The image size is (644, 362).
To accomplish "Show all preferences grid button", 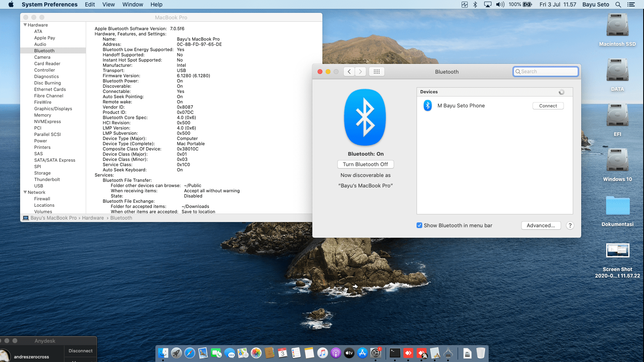I will click(x=377, y=72).
